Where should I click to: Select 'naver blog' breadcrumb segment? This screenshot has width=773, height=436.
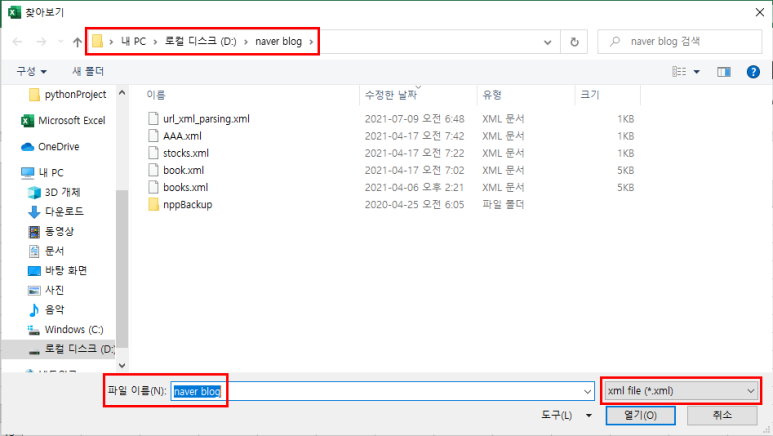click(x=278, y=41)
